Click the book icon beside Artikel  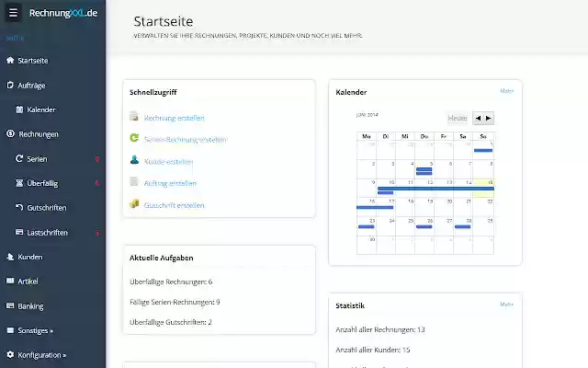pos(10,281)
